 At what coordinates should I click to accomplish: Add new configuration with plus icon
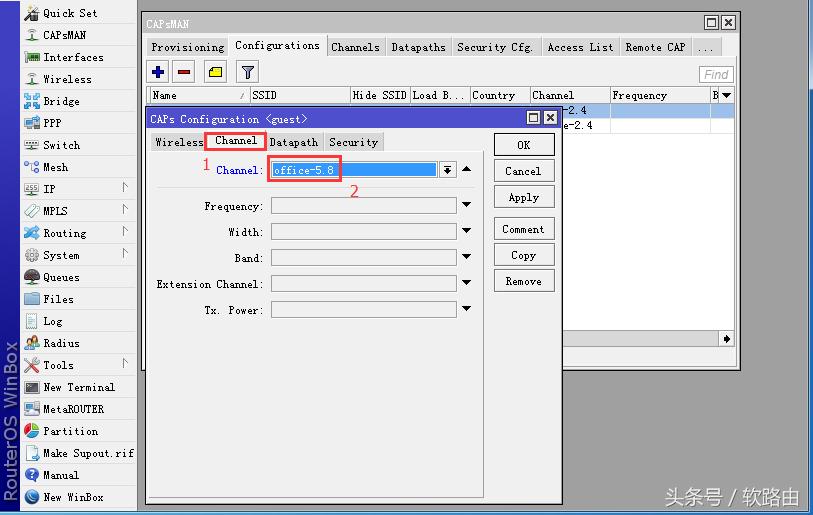pos(158,72)
